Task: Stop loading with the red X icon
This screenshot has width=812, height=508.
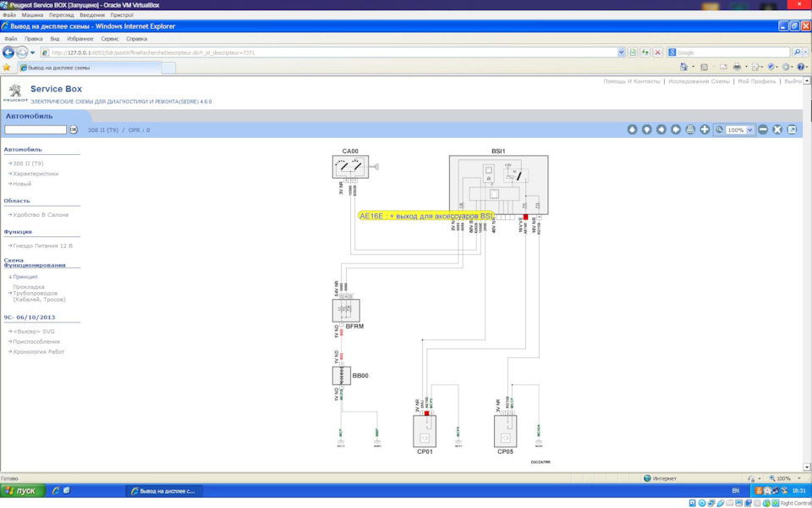Action: coord(658,52)
